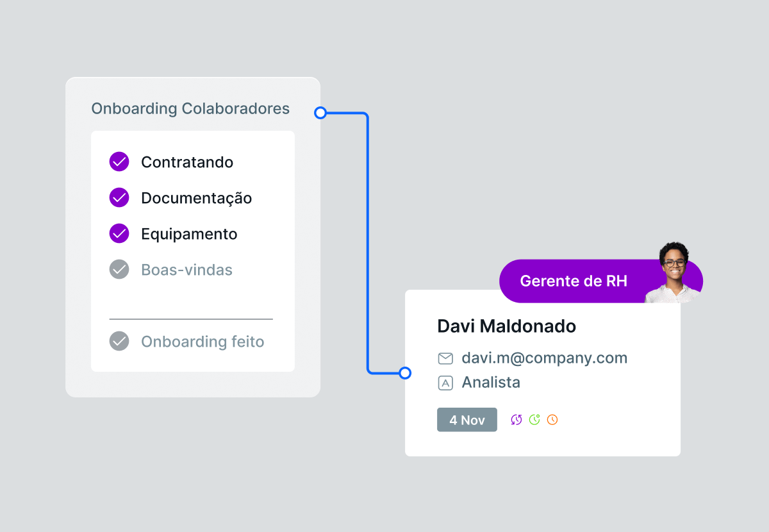Click the connector node on onboarding card

tap(320, 113)
